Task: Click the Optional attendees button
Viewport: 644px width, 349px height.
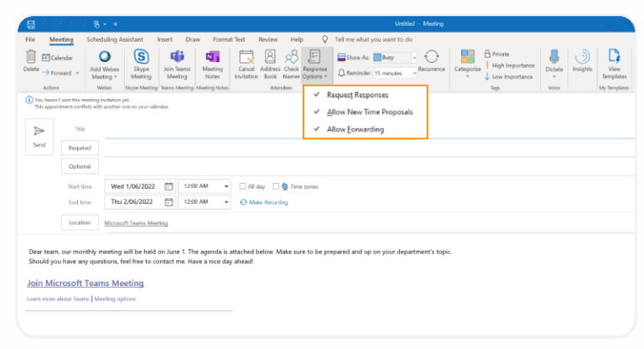Action: (x=80, y=166)
